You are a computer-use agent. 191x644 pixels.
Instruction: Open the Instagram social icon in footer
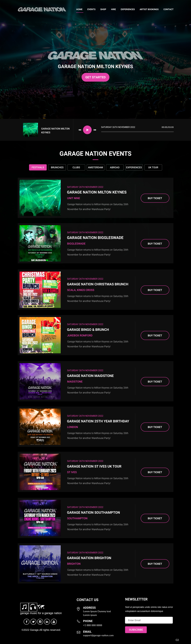[x=40, y=622]
